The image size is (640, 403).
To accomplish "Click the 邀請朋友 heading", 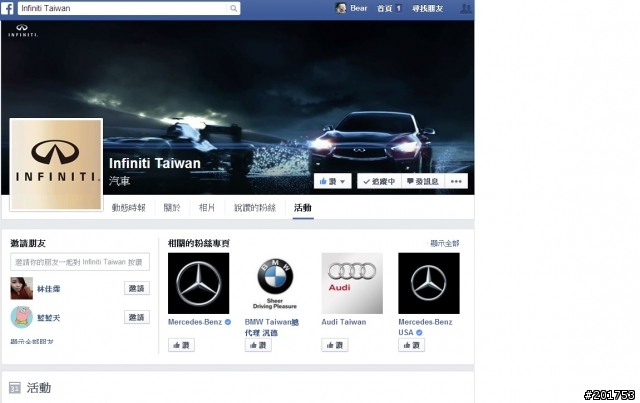I will [28, 243].
